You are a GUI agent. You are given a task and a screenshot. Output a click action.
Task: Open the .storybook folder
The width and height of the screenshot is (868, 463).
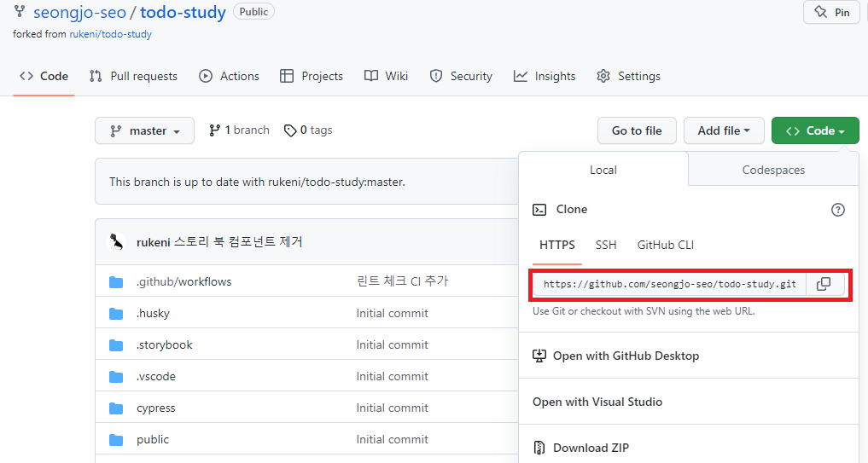165,344
